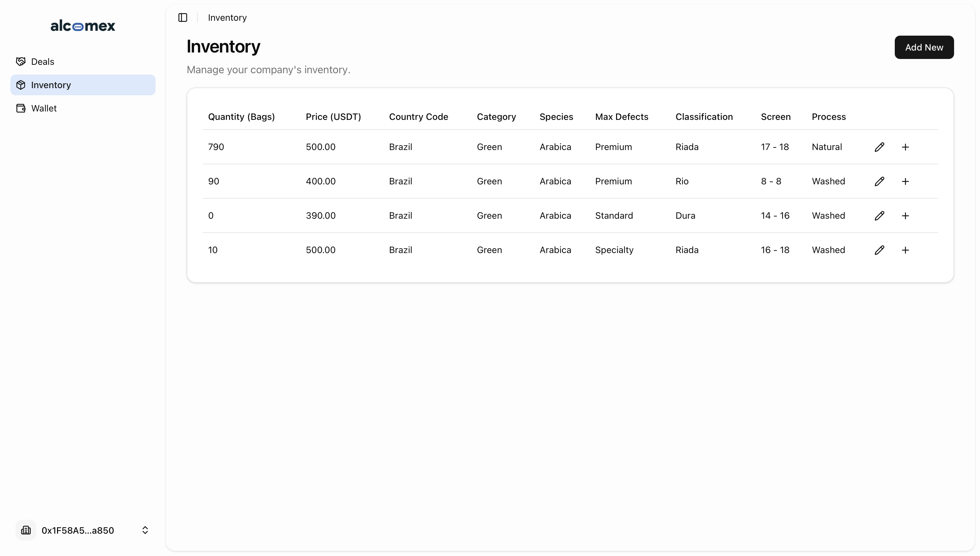Screen dimensions: 980x556
Task: Click the Natural process cell
Action: click(826, 147)
